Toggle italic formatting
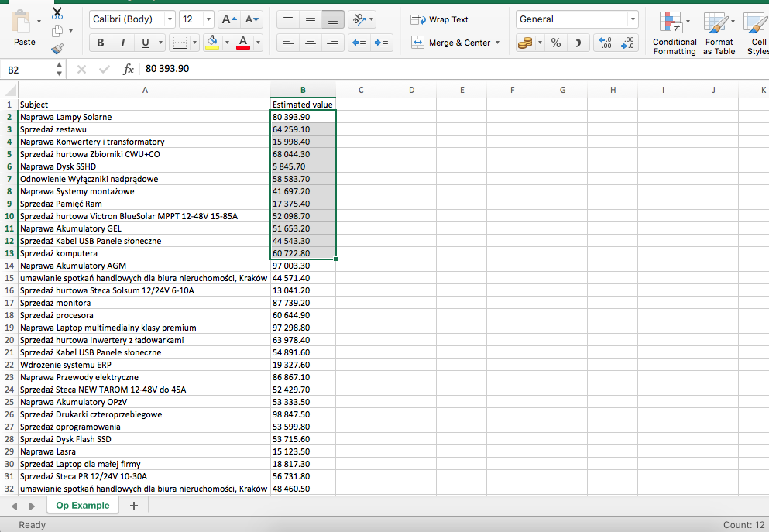769x532 pixels. (122, 43)
